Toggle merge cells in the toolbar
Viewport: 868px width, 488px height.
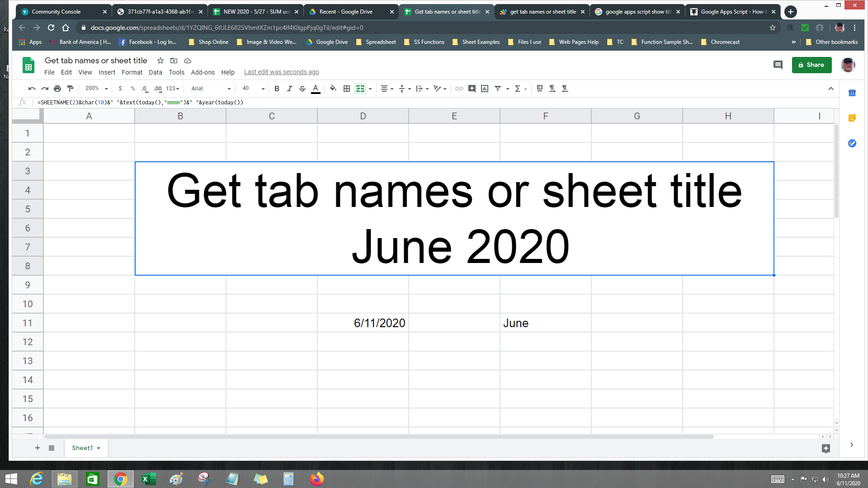click(360, 89)
